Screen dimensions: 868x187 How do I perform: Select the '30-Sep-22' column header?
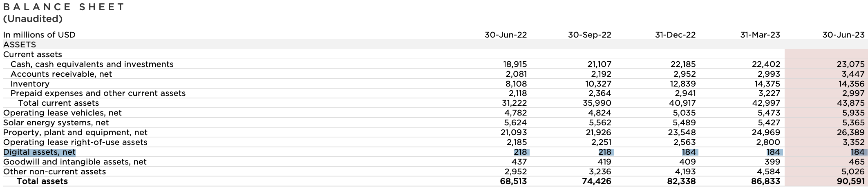[x=589, y=35]
